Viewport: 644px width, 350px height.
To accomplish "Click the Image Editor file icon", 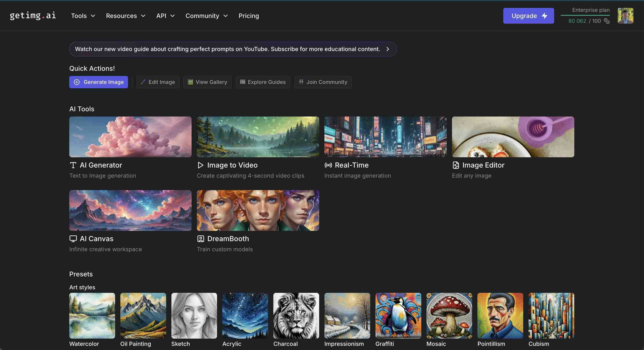I will click(x=455, y=165).
